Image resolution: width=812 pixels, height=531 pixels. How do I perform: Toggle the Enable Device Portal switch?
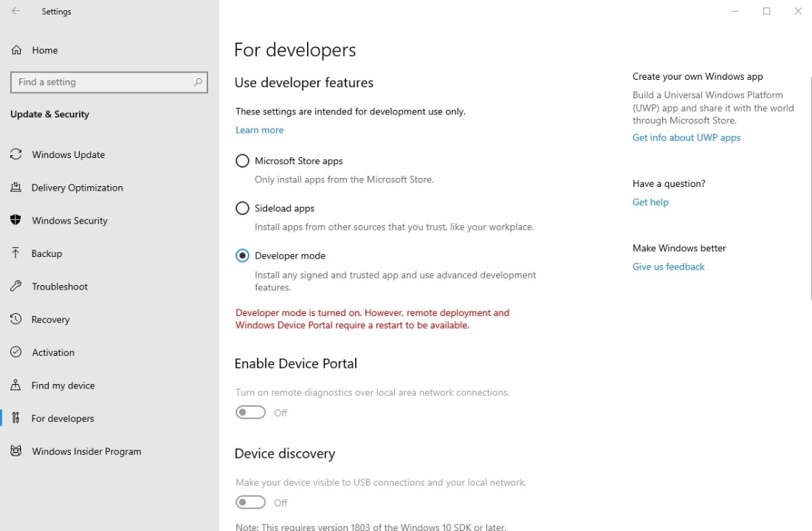[x=250, y=412]
